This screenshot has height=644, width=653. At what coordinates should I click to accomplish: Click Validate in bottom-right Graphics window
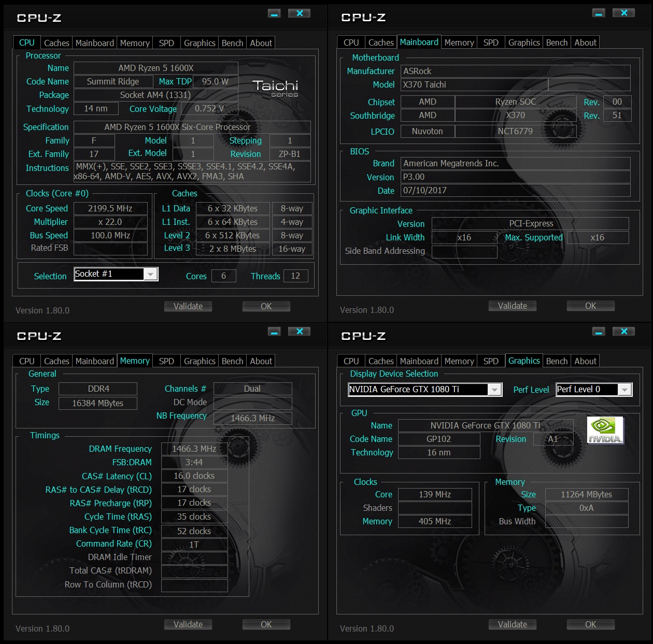click(513, 624)
